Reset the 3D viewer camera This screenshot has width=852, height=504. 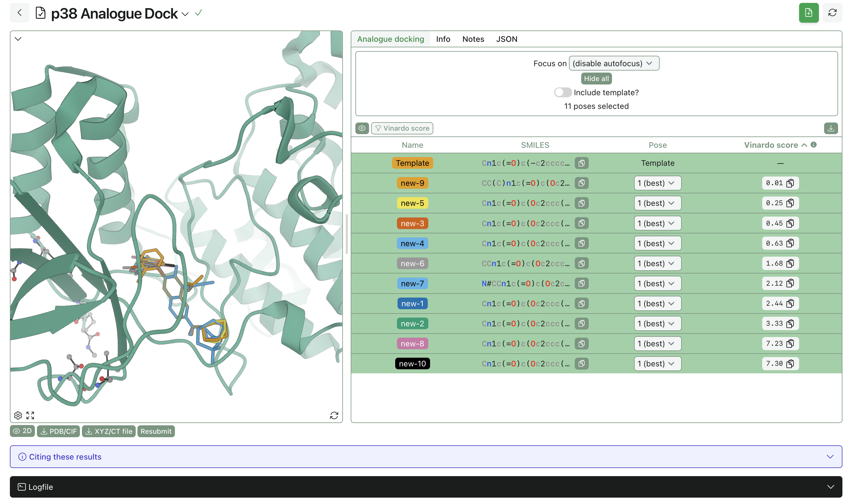tap(334, 415)
